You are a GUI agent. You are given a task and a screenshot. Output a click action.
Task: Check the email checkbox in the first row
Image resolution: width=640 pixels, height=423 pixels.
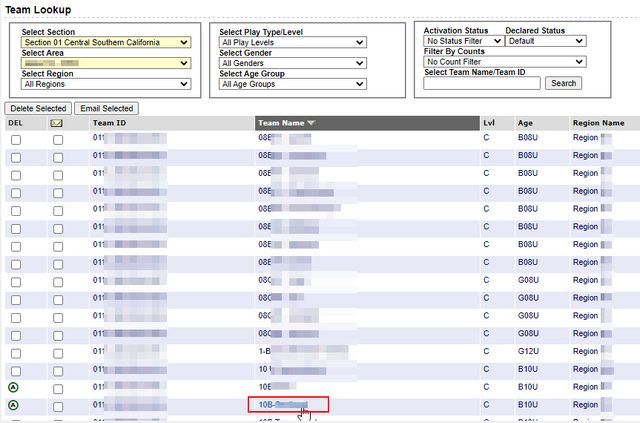tap(57, 140)
